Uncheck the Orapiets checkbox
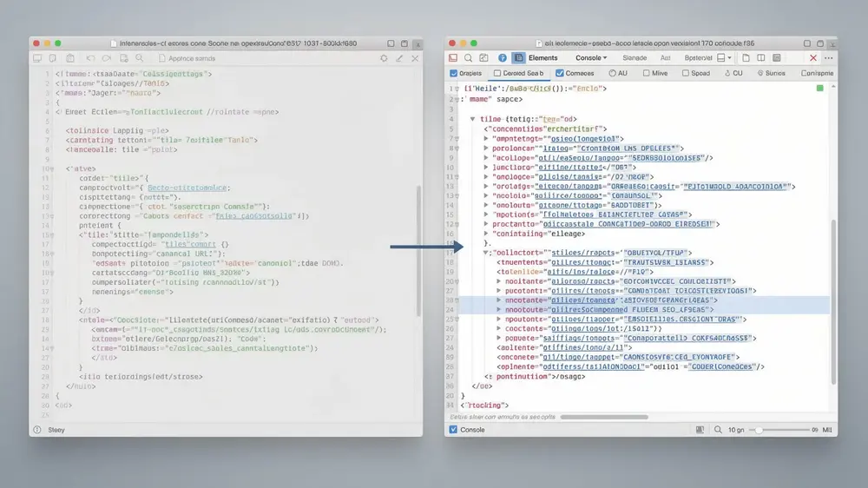868x488 pixels. (454, 73)
